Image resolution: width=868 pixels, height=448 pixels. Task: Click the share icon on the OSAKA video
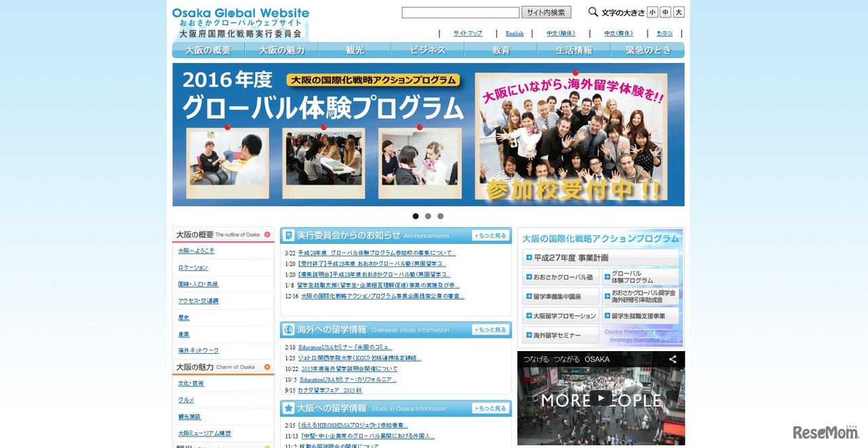tap(672, 360)
